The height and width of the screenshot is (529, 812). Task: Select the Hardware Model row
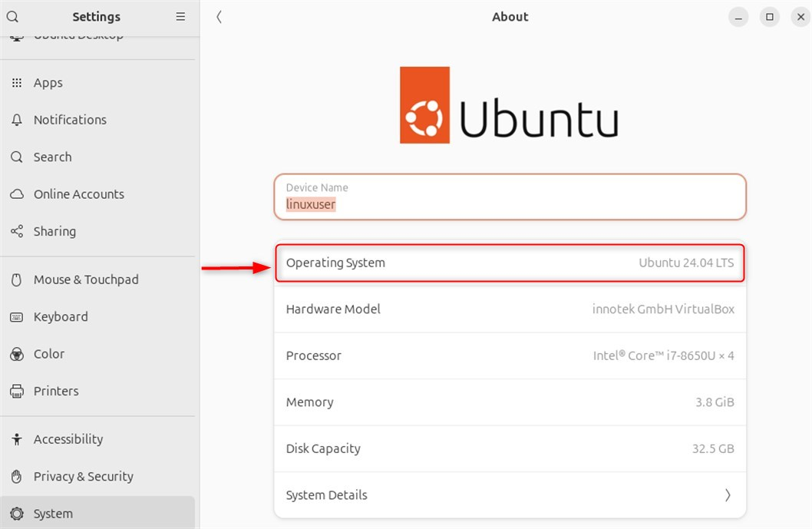point(510,309)
